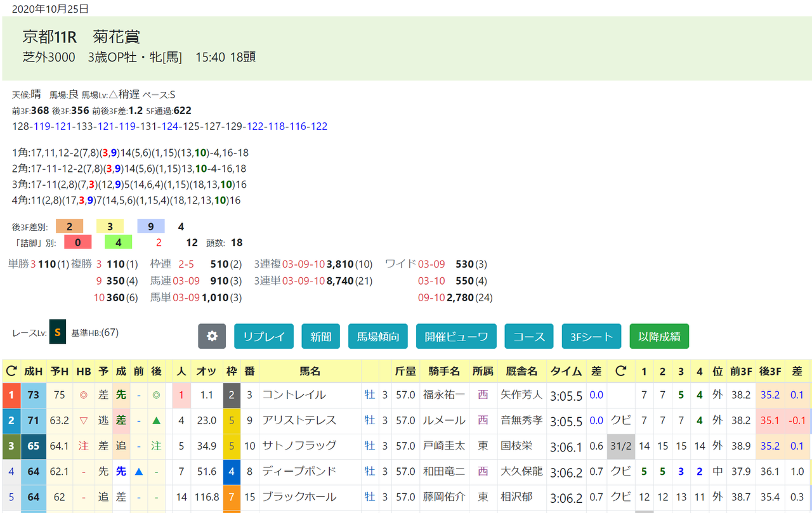View 以降成績 subsequent results
This screenshot has width=812, height=513.
[x=659, y=336]
